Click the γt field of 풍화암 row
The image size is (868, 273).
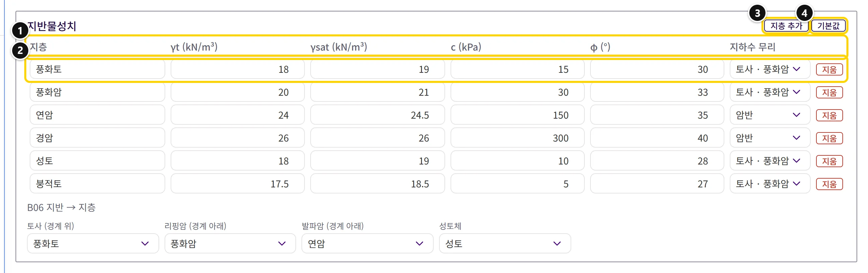238,92
